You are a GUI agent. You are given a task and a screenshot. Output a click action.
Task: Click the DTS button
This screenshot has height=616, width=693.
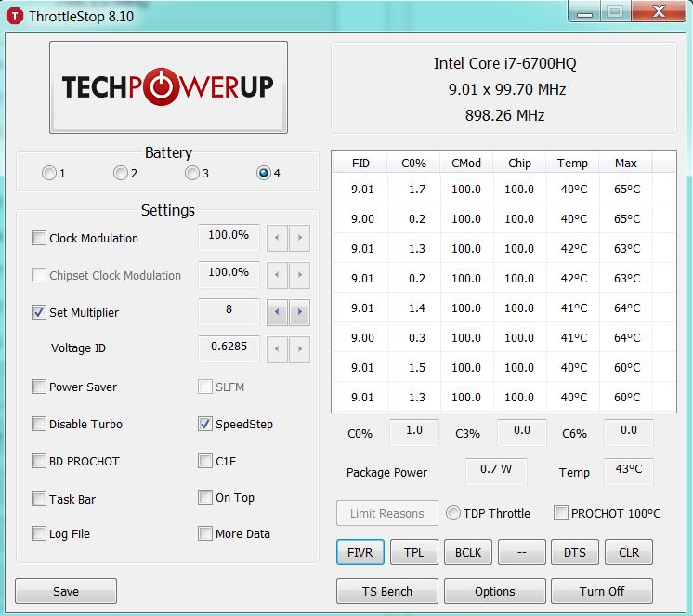click(x=575, y=552)
